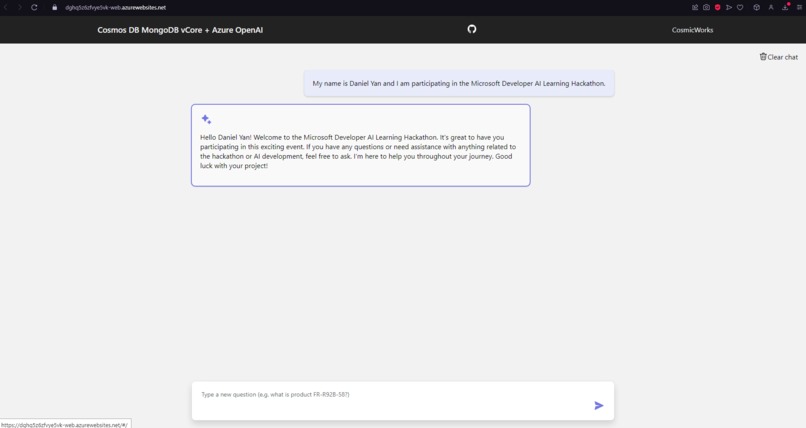Screen dimensions: 806x428
Task: Go back using the browser back arrow
Action: tap(6, 7)
